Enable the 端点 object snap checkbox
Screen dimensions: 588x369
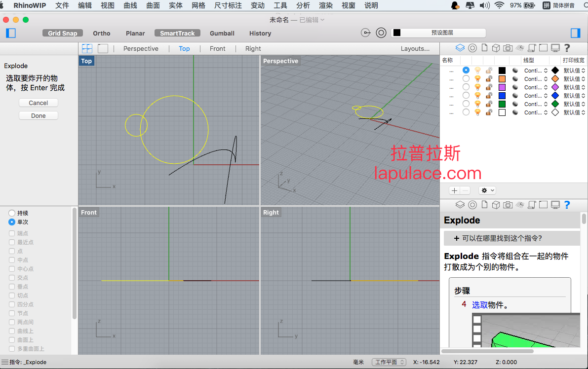click(12, 233)
